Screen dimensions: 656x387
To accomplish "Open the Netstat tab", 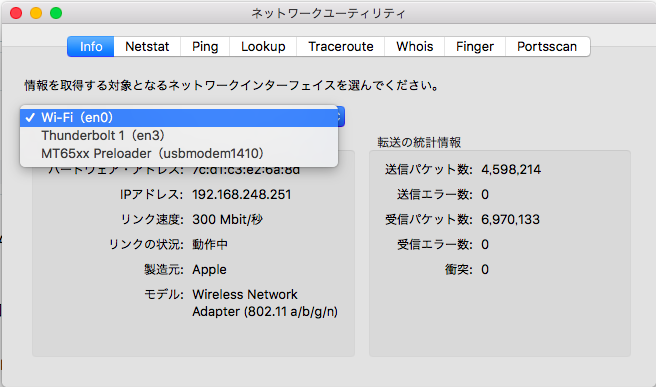I will pyautogui.click(x=147, y=46).
